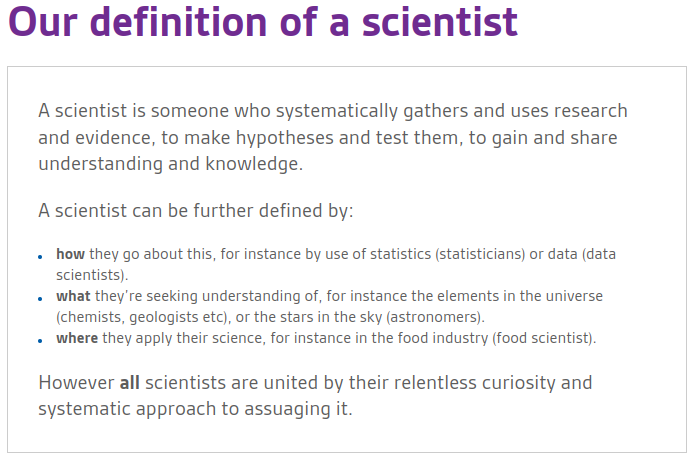Click the third bullet point dot
The image size is (692, 457).
(40, 341)
